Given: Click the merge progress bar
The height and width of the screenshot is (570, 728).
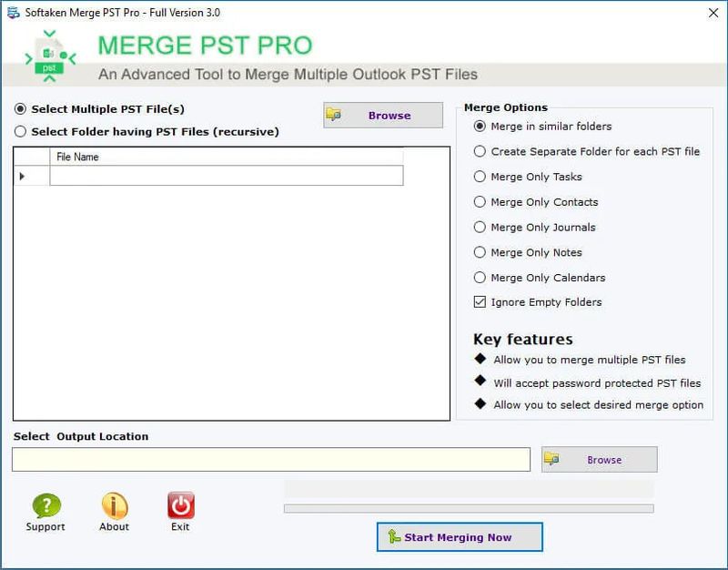Looking at the screenshot, I should tap(469, 509).
